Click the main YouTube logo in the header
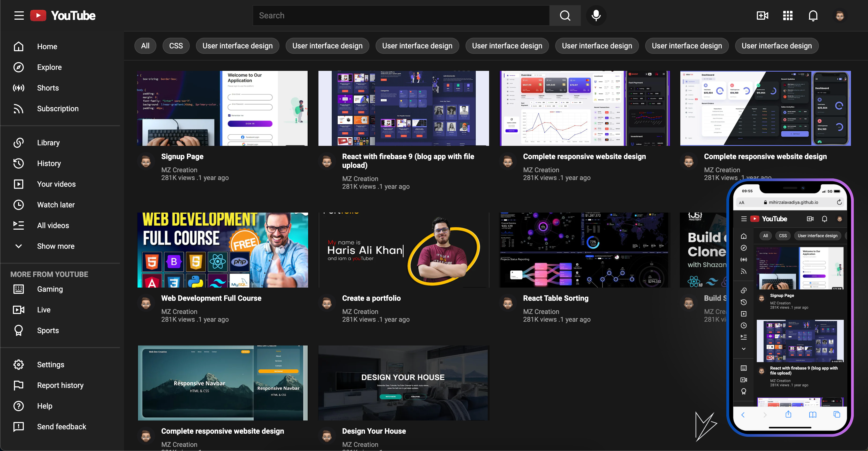Image resolution: width=868 pixels, height=451 pixels. tap(63, 16)
